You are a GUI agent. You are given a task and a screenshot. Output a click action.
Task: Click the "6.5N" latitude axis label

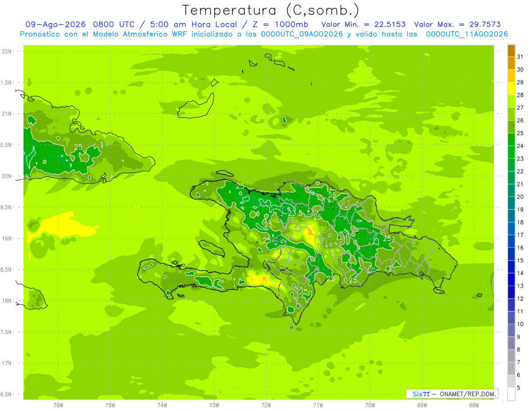tap(7, 394)
